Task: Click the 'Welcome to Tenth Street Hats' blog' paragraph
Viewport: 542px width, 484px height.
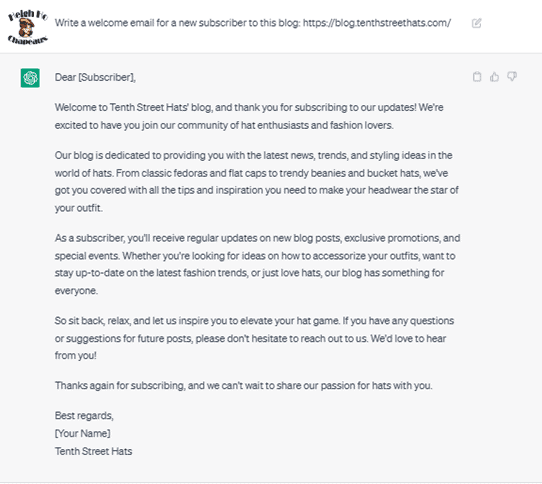Action: (249, 116)
